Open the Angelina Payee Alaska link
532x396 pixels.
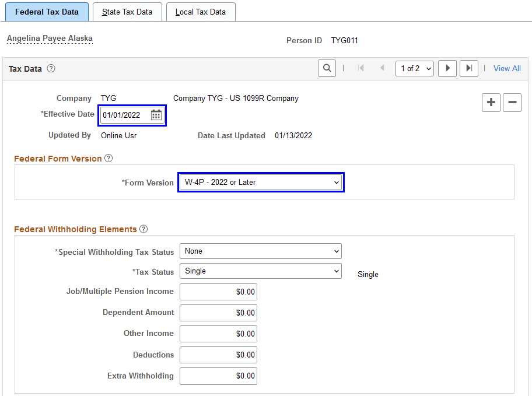(x=50, y=39)
